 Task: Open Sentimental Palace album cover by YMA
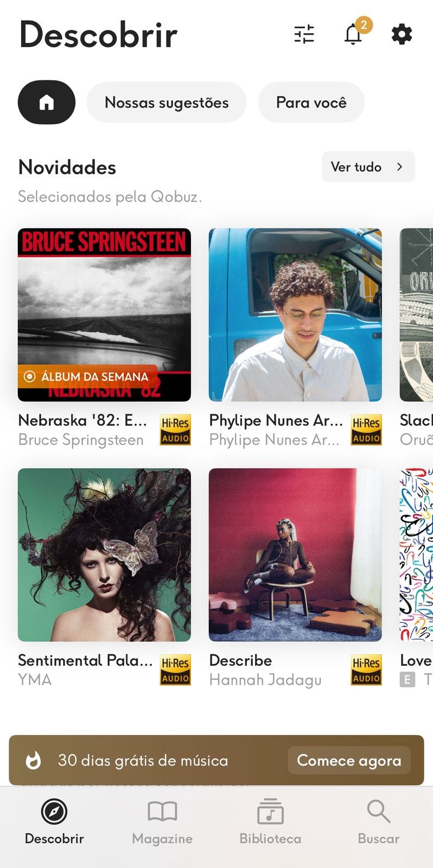pyautogui.click(x=104, y=554)
